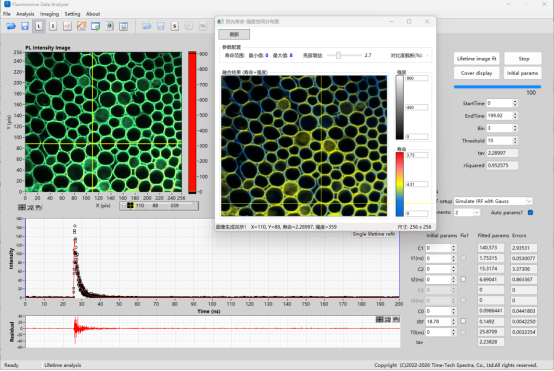Click the EndTime stepper arrows

[515, 116]
